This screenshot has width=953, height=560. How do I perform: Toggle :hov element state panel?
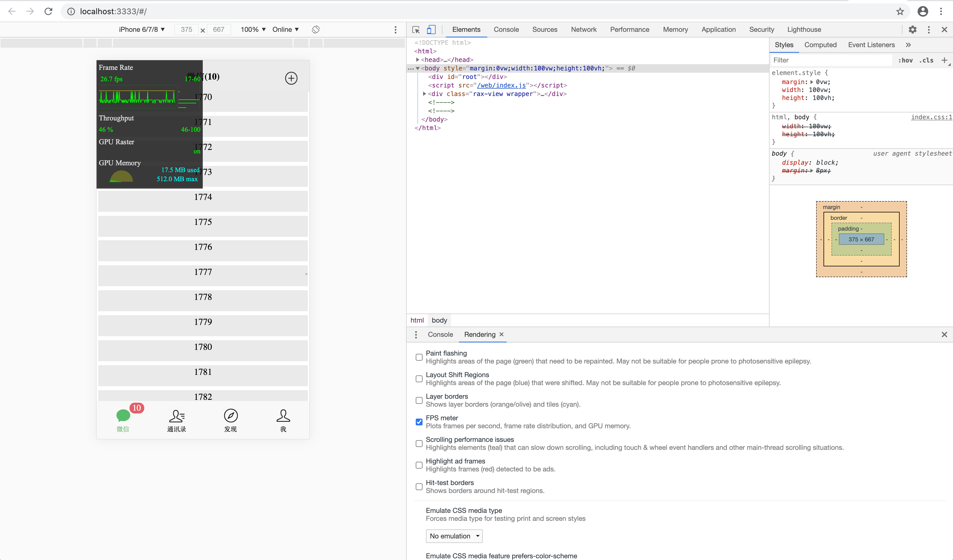(906, 60)
